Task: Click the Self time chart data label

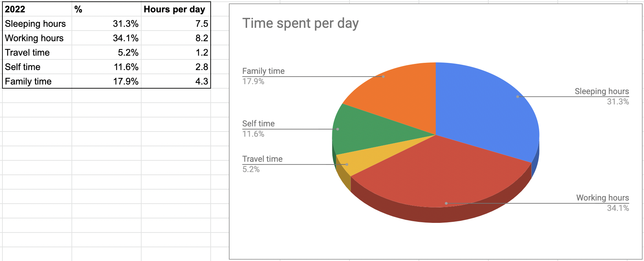Action: pos(258,128)
